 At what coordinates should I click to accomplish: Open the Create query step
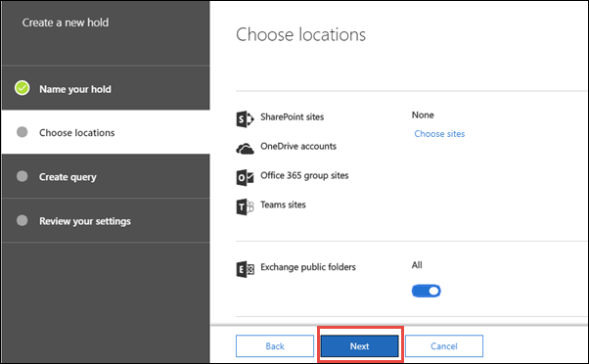106,176
